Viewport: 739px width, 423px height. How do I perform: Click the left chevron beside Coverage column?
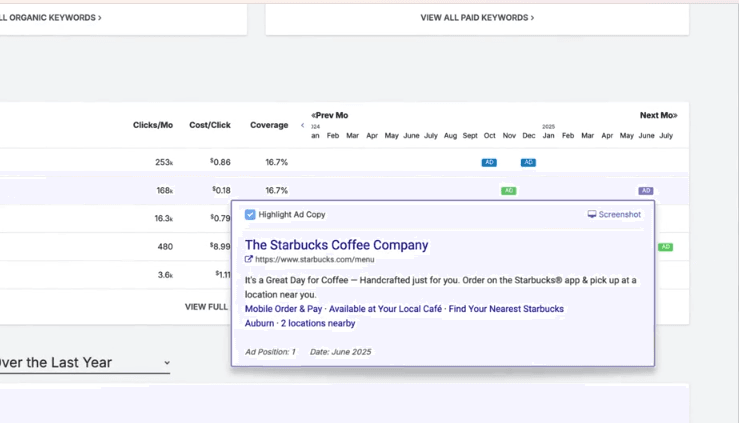pos(302,126)
